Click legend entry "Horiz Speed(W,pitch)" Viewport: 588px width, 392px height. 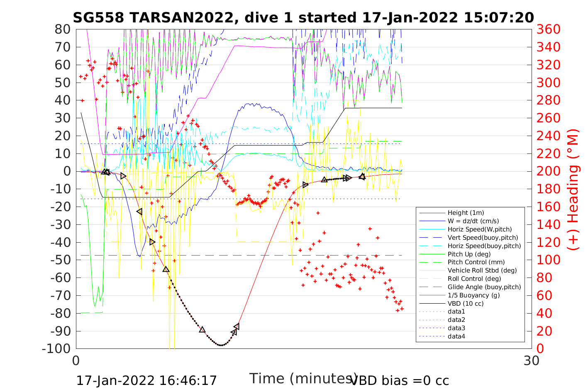[480, 229]
